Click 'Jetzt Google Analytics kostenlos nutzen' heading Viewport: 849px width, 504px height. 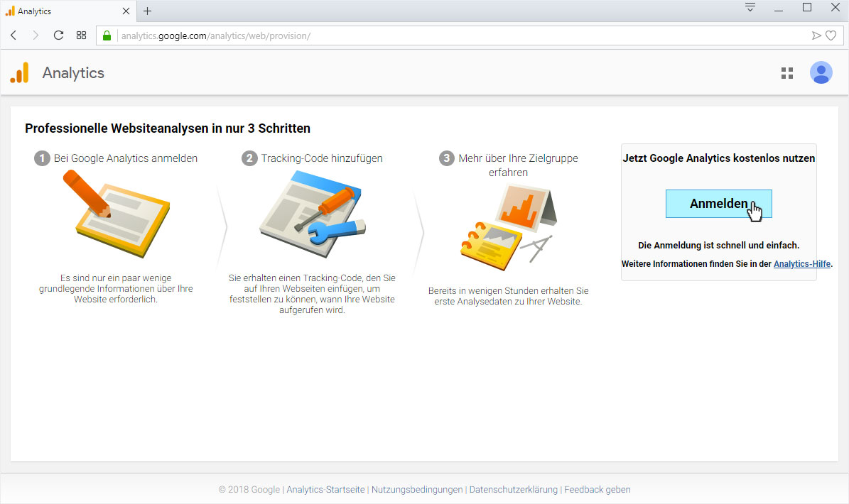point(718,158)
